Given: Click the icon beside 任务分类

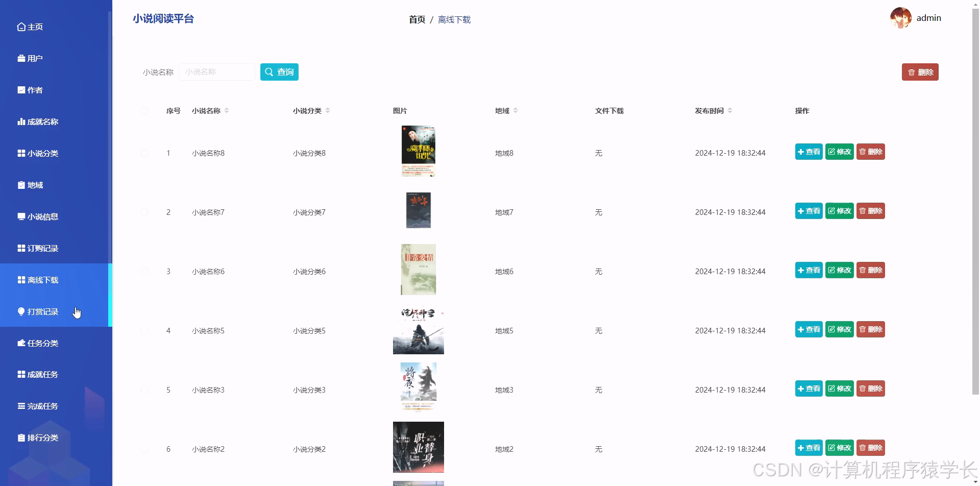Looking at the screenshot, I should 21,344.
